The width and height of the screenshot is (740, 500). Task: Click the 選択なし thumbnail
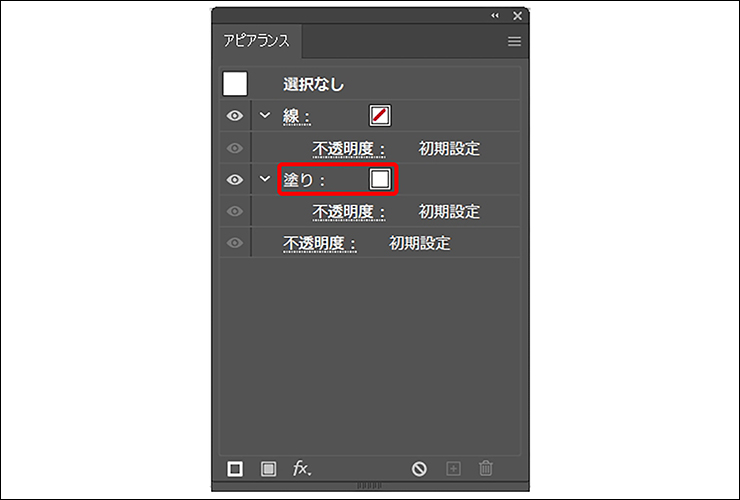tap(235, 84)
